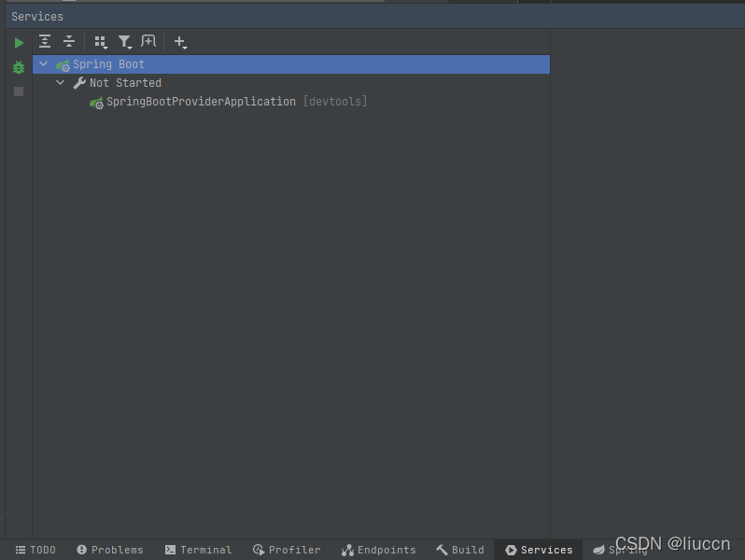The image size is (745, 560).
Task: Collapse the Spring Boot tree node
Action: click(43, 63)
